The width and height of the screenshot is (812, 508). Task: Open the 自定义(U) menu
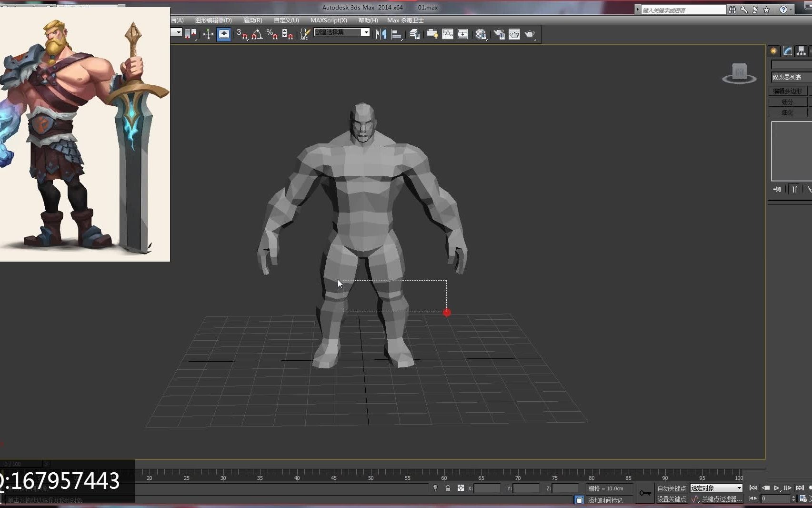pos(286,20)
